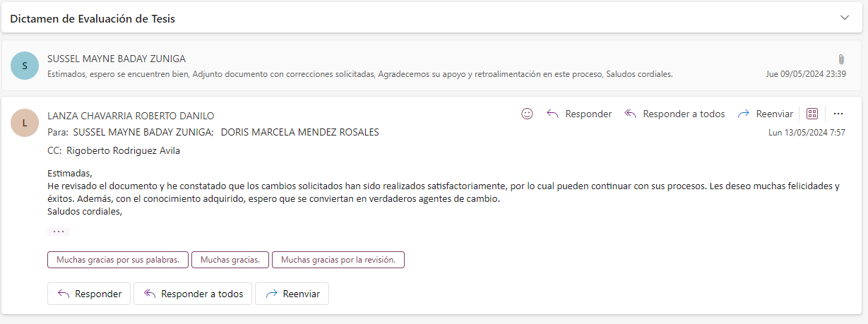The width and height of the screenshot is (868, 324).
Task: Click Responder a todos in the header toolbar
Action: tap(674, 114)
